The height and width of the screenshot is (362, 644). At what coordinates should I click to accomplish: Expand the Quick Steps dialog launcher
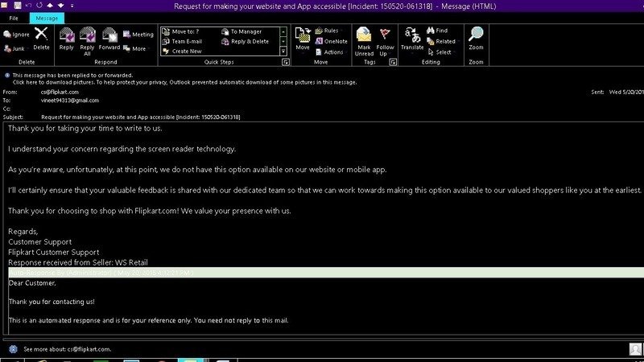[x=283, y=61]
